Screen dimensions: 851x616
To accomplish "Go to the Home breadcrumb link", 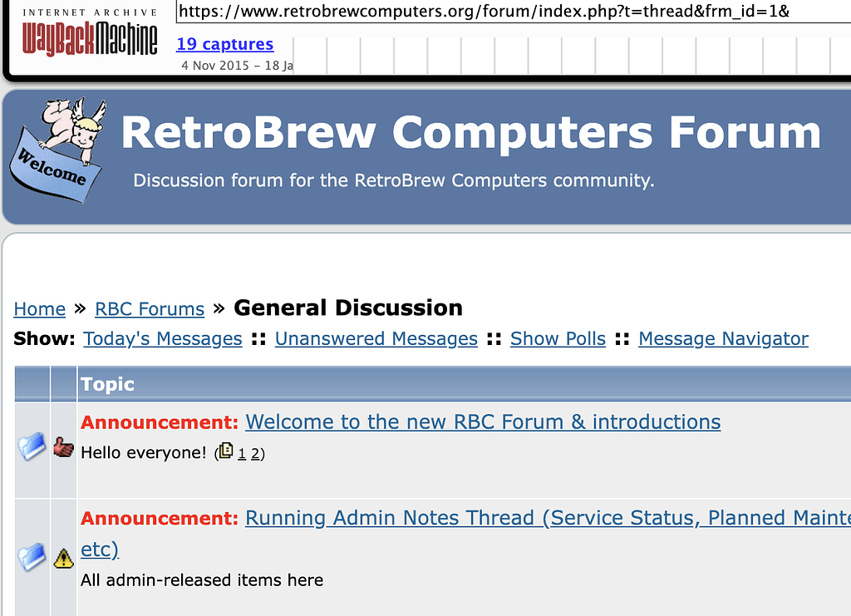I will point(40,308).
